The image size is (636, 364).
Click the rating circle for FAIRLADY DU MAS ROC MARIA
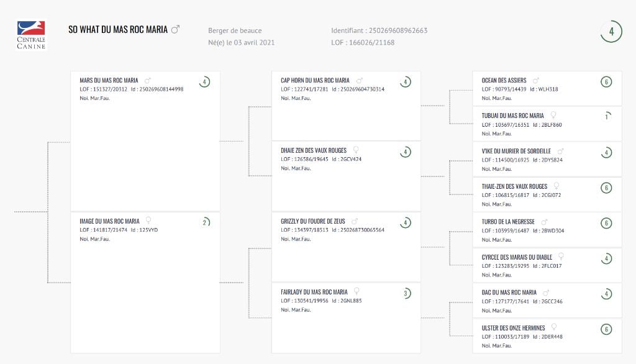(406, 293)
